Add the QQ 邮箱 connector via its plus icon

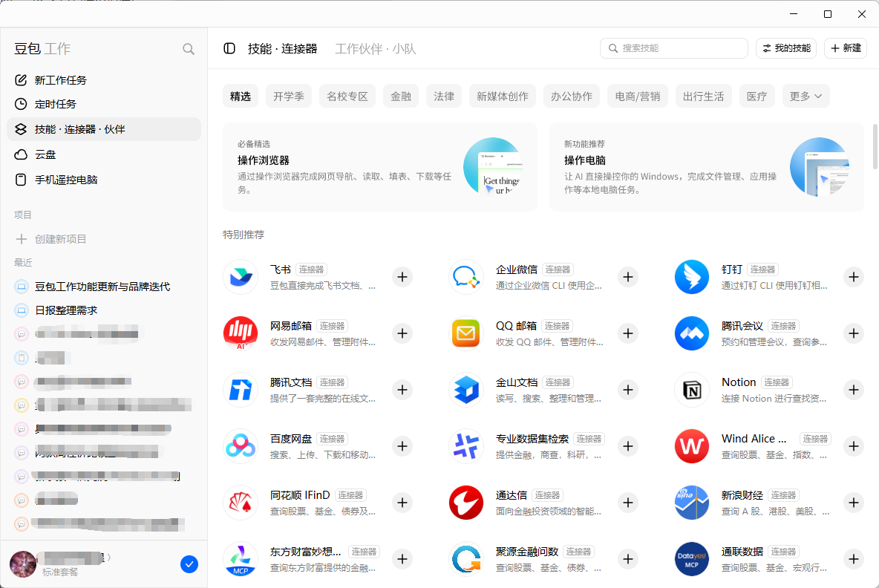pyautogui.click(x=628, y=333)
